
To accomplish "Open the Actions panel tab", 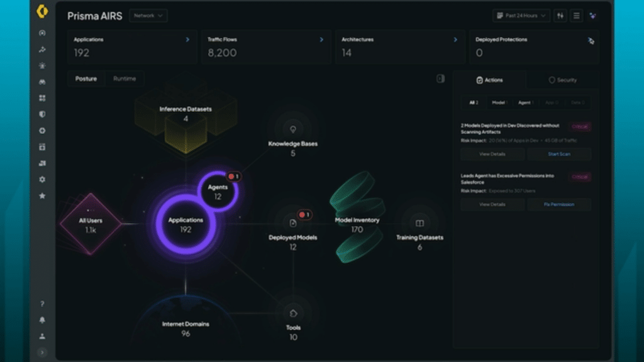I will (x=489, y=80).
